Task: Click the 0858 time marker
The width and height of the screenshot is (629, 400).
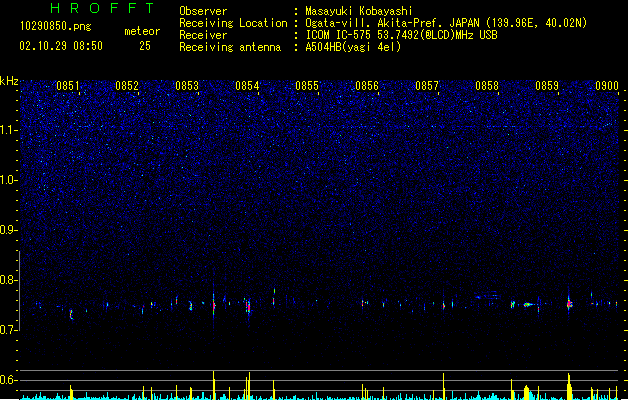Action: click(487, 85)
